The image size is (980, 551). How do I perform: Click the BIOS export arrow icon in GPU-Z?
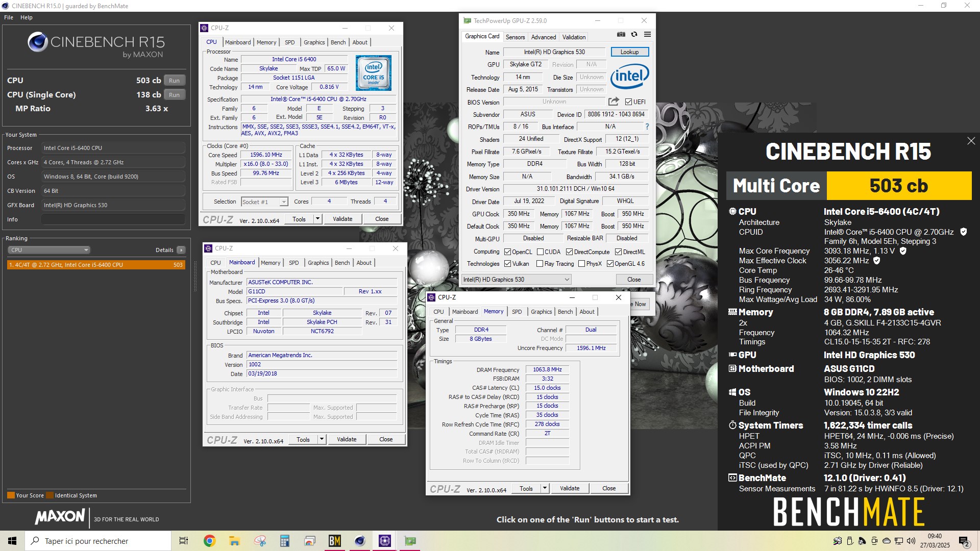click(x=614, y=102)
